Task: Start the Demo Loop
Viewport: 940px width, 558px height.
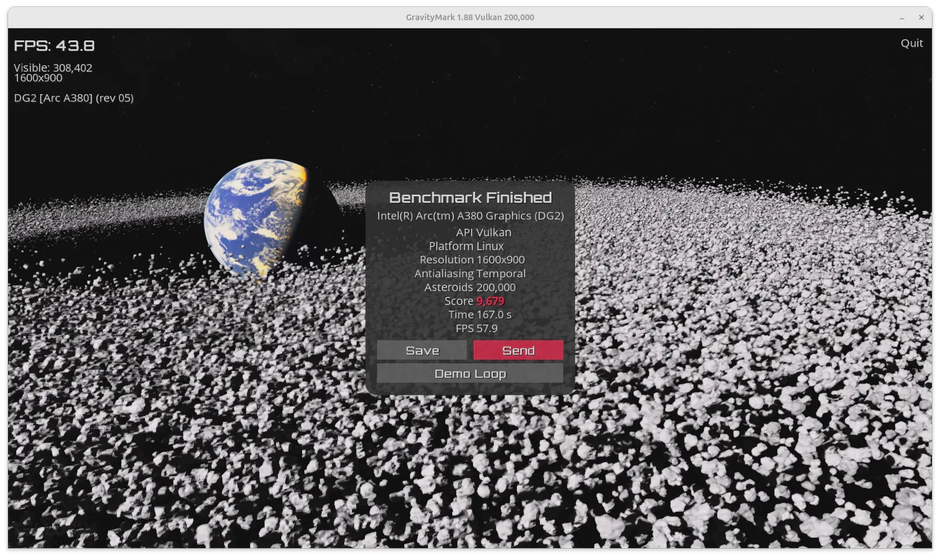Action: (x=470, y=373)
